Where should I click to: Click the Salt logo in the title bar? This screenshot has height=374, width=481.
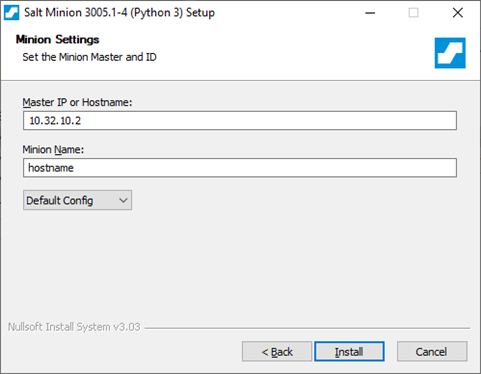12,13
